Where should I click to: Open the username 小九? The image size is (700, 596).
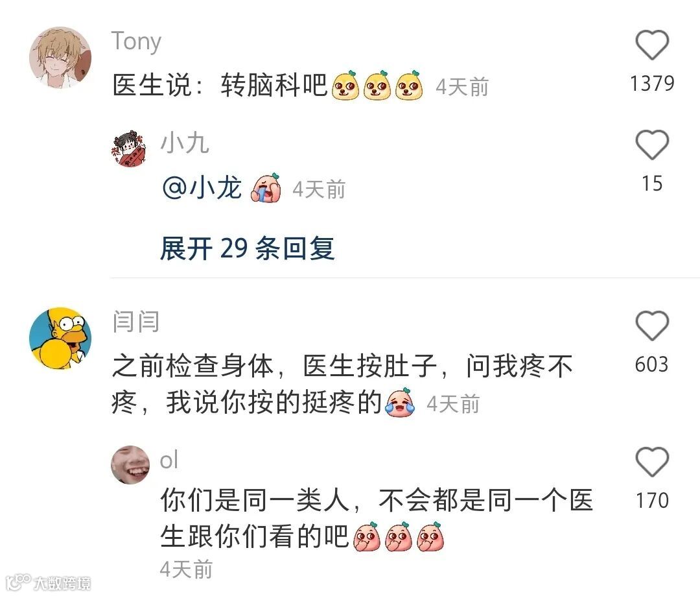pyautogui.click(x=185, y=143)
